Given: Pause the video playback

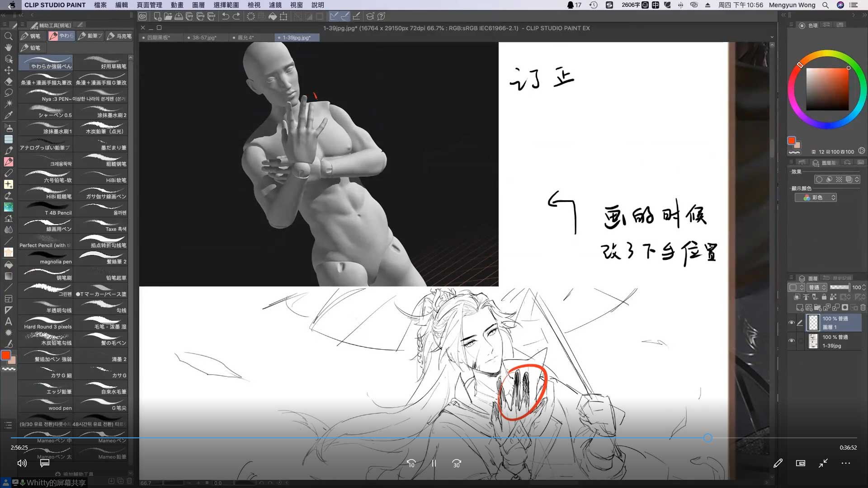Looking at the screenshot, I should 434,464.
